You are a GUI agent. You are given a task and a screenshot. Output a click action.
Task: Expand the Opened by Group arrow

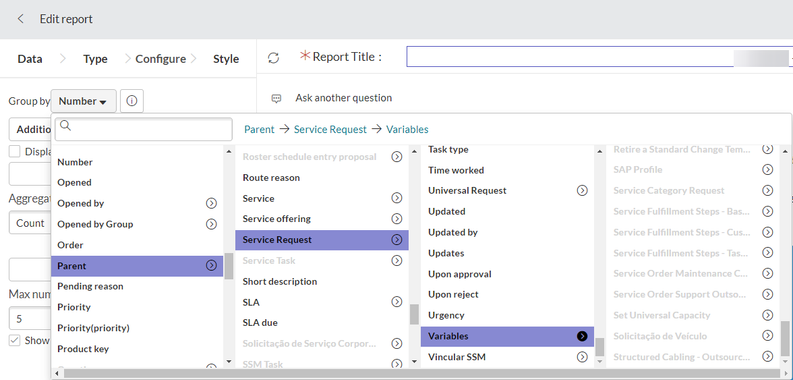click(x=211, y=224)
